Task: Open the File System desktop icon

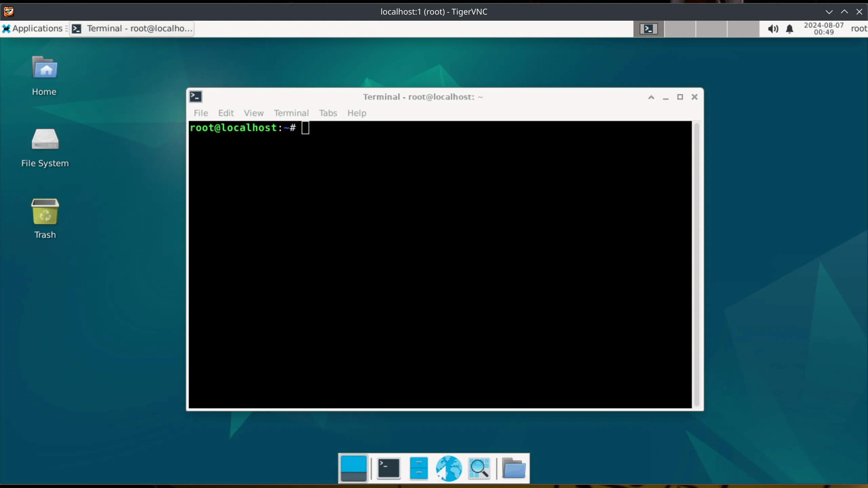Action: [45, 144]
